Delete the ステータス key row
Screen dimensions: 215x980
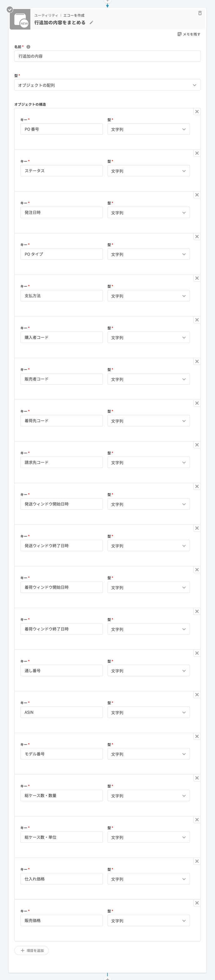tap(197, 153)
